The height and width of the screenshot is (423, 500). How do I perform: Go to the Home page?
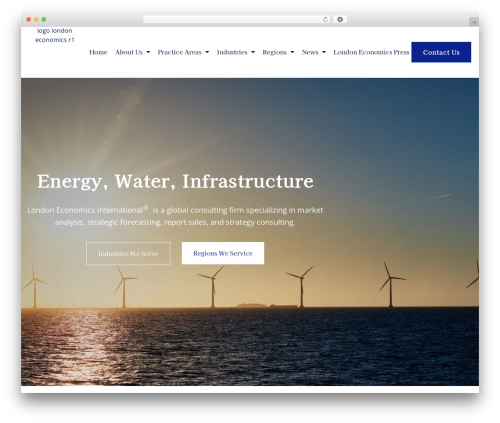[98, 52]
